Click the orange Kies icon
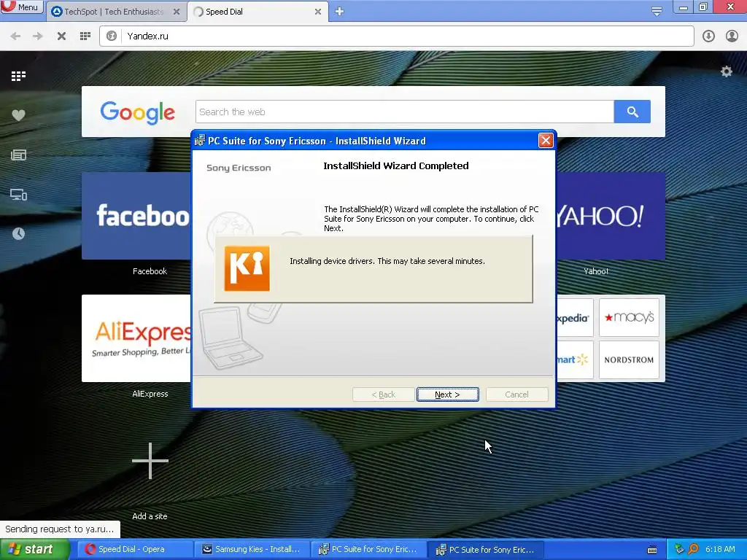The image size is (747, 560). [x=247, y=268]
